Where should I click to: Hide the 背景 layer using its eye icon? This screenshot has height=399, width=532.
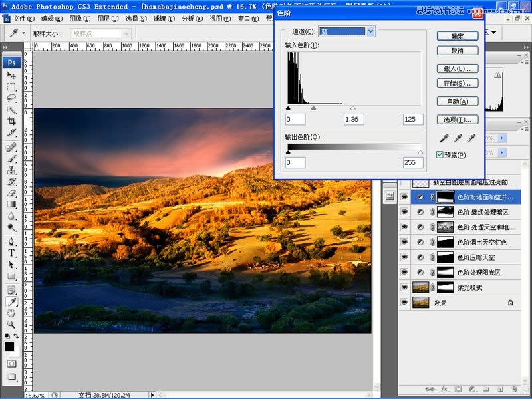click(404, 302)
